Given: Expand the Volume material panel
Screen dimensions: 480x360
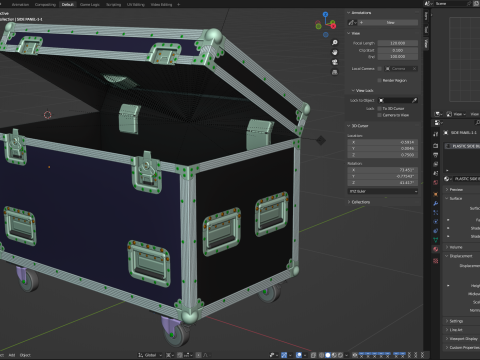Looking at the screenshot, I should coord(447,247).
